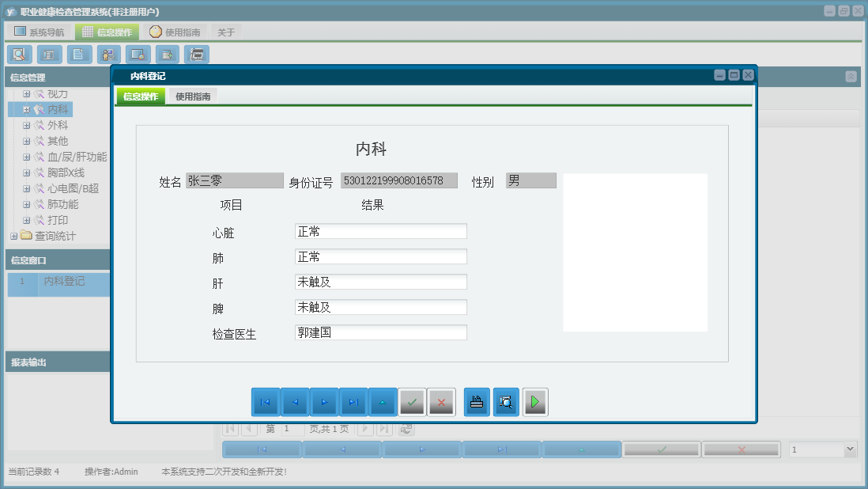
Task: Confirm with the green check button
Action: tap(413, 402)
